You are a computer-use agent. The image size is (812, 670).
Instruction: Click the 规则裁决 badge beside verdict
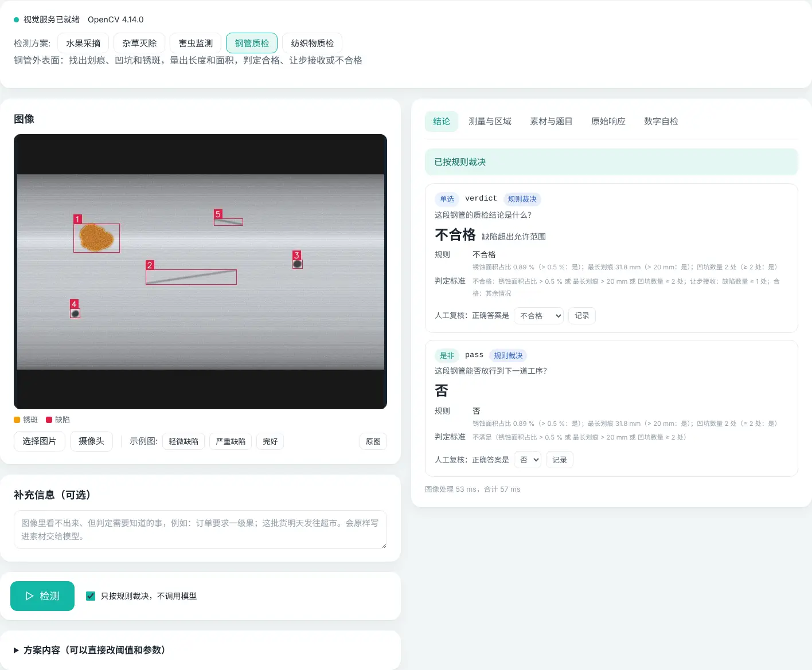click(x=522, y=199)
